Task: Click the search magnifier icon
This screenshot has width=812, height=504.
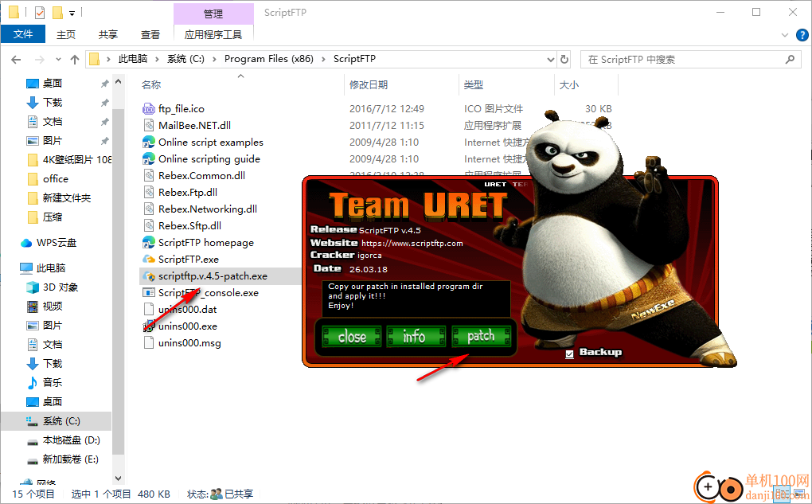Action: coord(790,60)
